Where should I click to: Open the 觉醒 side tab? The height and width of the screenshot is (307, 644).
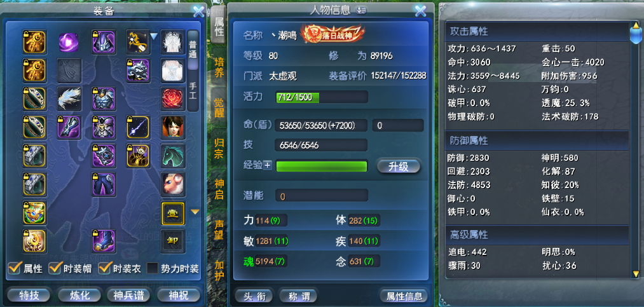(x=219, y=108)
